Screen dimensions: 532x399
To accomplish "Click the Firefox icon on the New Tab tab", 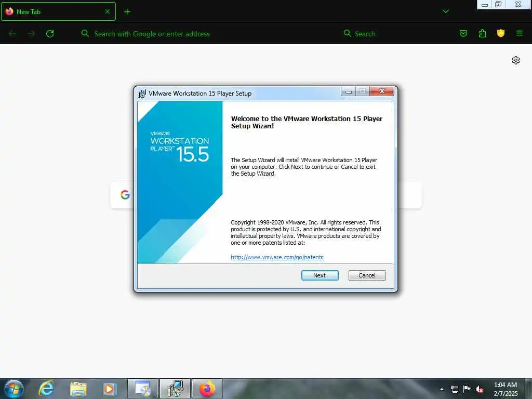I will (9, 11).
